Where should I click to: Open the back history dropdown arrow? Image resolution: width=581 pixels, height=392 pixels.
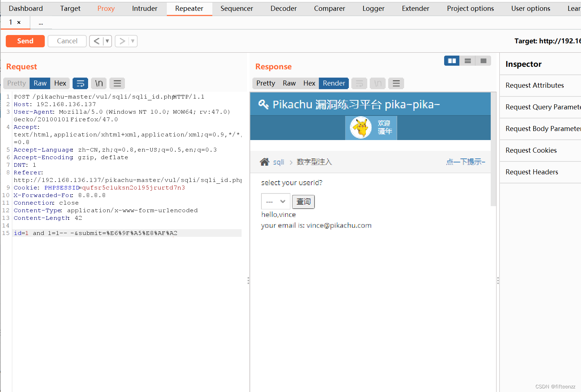(x=107, y=41)
